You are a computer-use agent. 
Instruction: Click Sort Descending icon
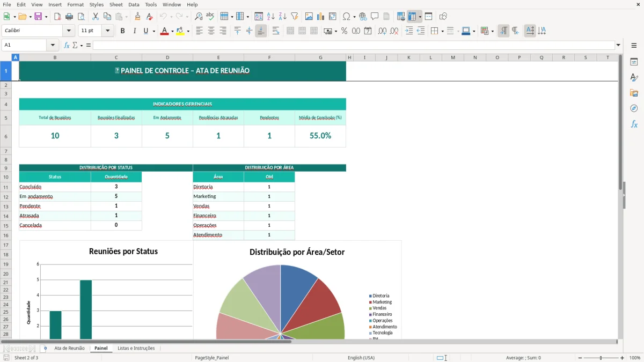(x=283, y=17)
